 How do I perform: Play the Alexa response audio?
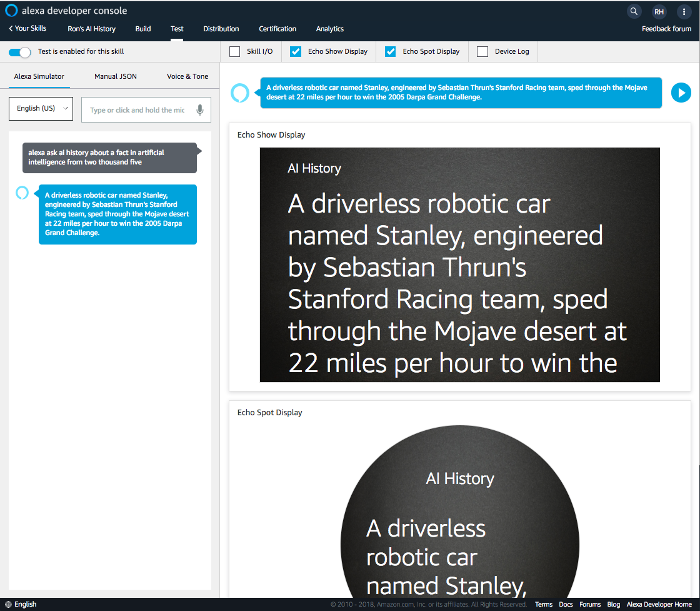pos(681,93)
